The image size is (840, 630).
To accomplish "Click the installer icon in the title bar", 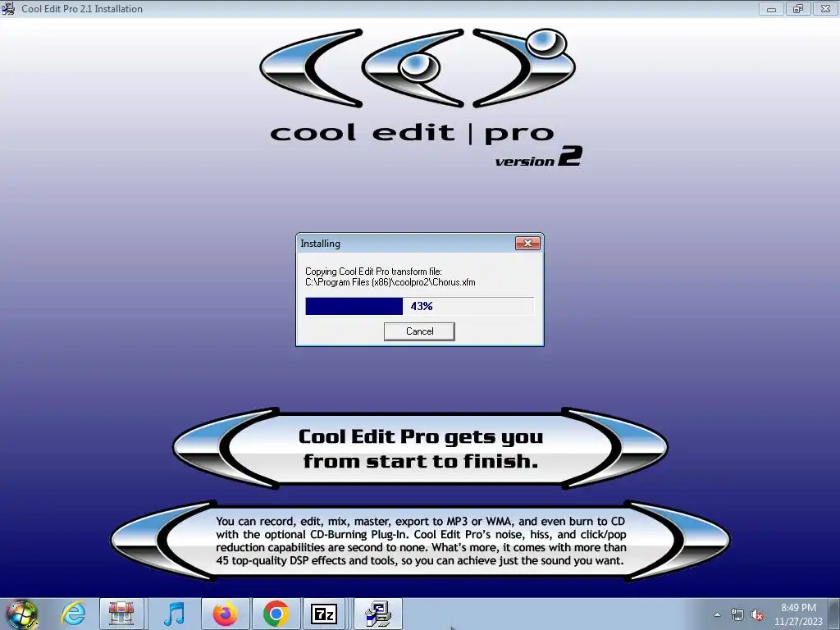I will point(8,8).
